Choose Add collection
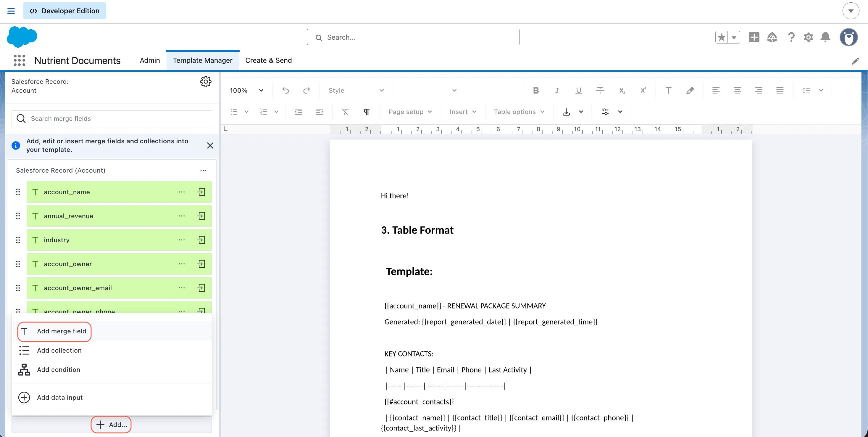Viewport: 868px width, 437px height. click(112, 351)
